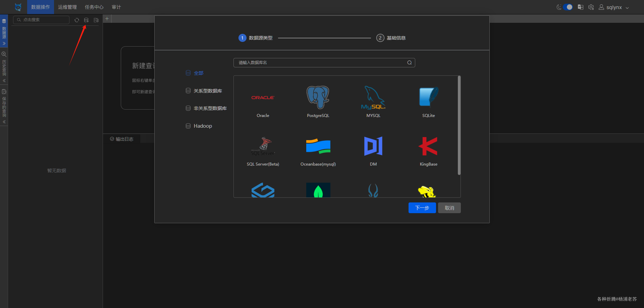
Task: Open the 审计 menu
Action: (116, 7)
